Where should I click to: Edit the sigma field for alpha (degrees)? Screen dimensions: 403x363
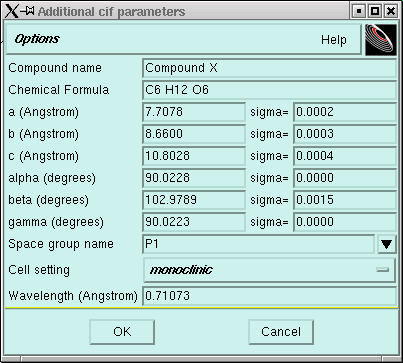click(x=345, y=178)
